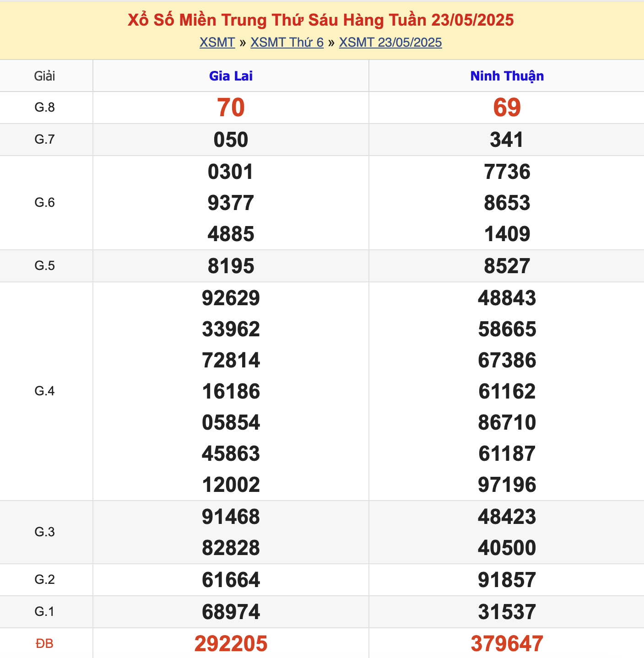
Task: Select Ninh Thuận G.7 number 341
Action: (507, 140)
